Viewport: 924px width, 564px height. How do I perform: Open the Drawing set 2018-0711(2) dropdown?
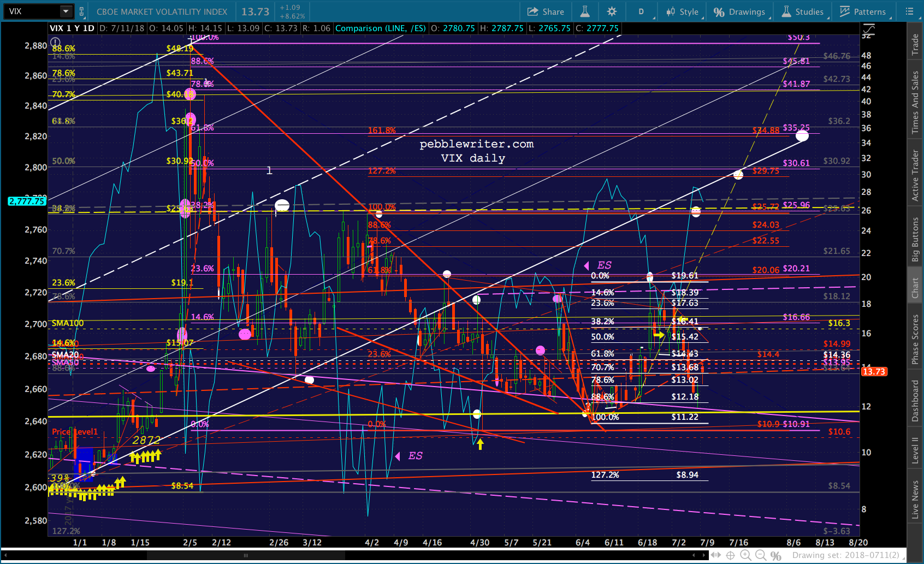click(x=848, y=555)
